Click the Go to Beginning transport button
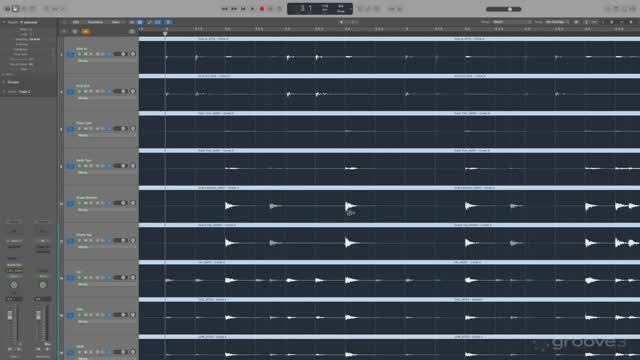 pos(243,9)
